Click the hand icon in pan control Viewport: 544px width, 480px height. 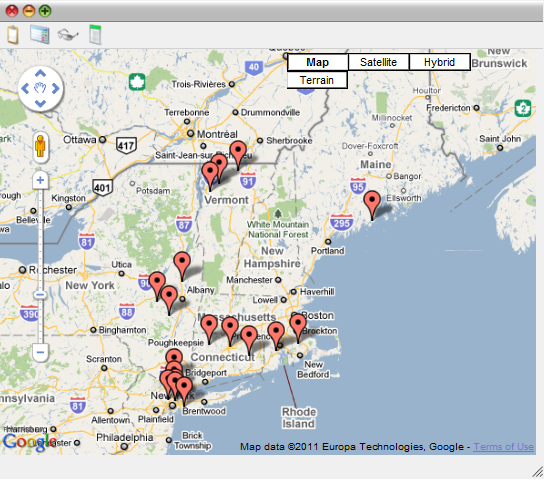[40, 88]
